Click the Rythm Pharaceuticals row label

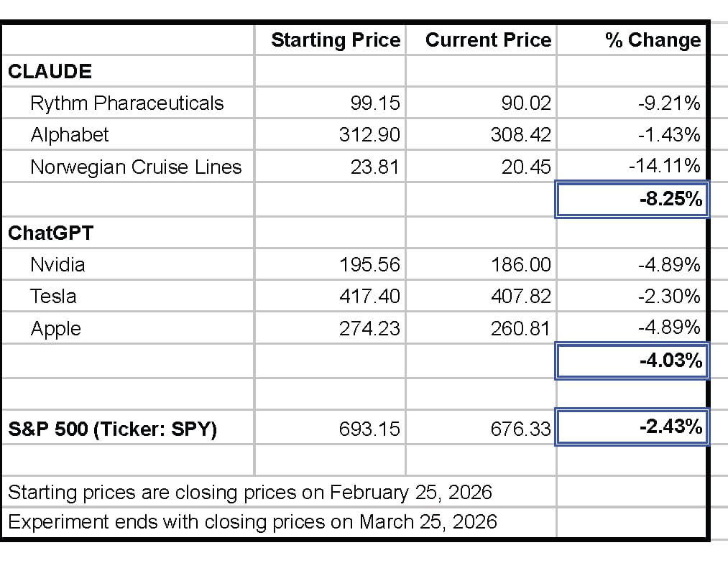click(126, 103)
